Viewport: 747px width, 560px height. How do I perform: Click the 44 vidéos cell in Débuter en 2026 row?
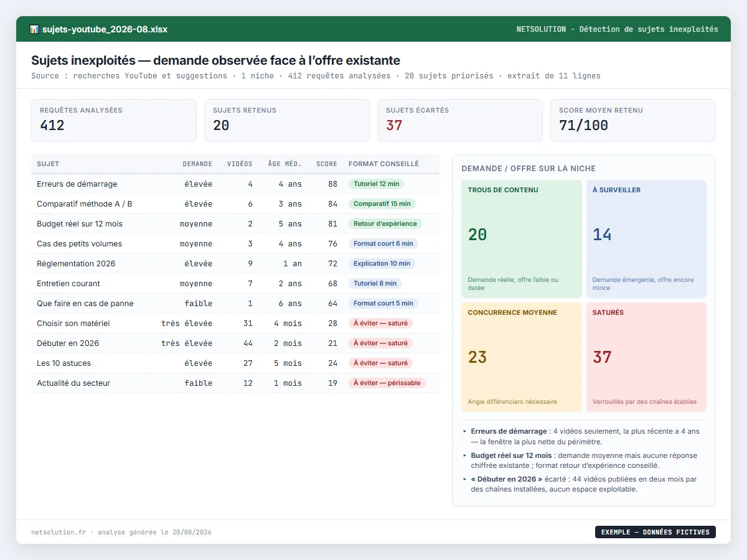coord(248,343)
